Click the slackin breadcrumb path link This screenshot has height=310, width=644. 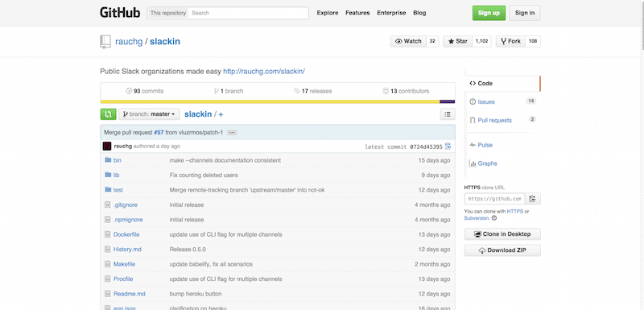198,114
